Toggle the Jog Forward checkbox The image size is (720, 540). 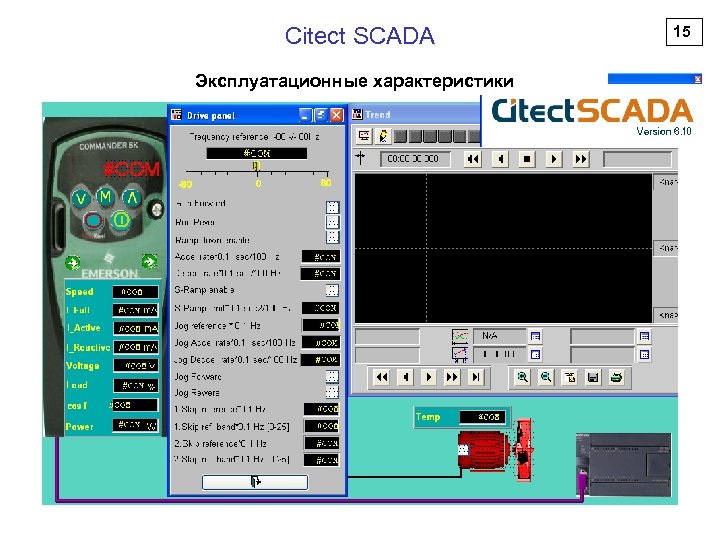[x=332, y=377]
